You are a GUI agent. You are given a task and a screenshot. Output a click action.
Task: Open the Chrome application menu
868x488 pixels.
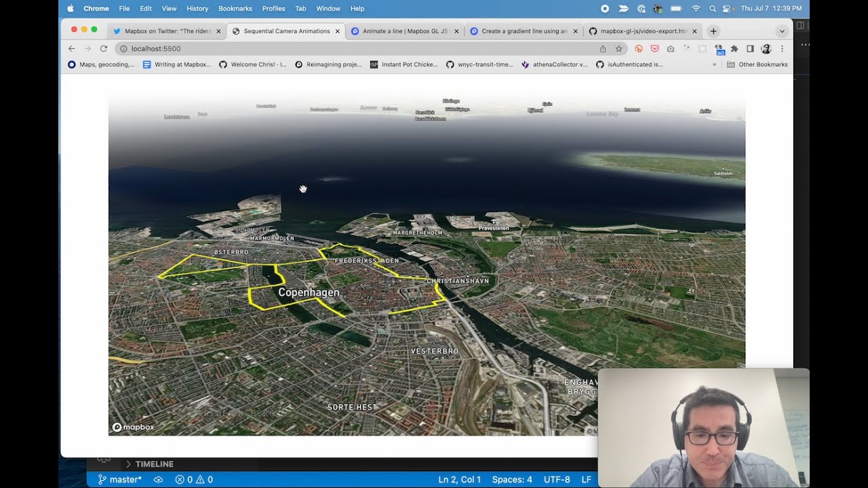96,8
